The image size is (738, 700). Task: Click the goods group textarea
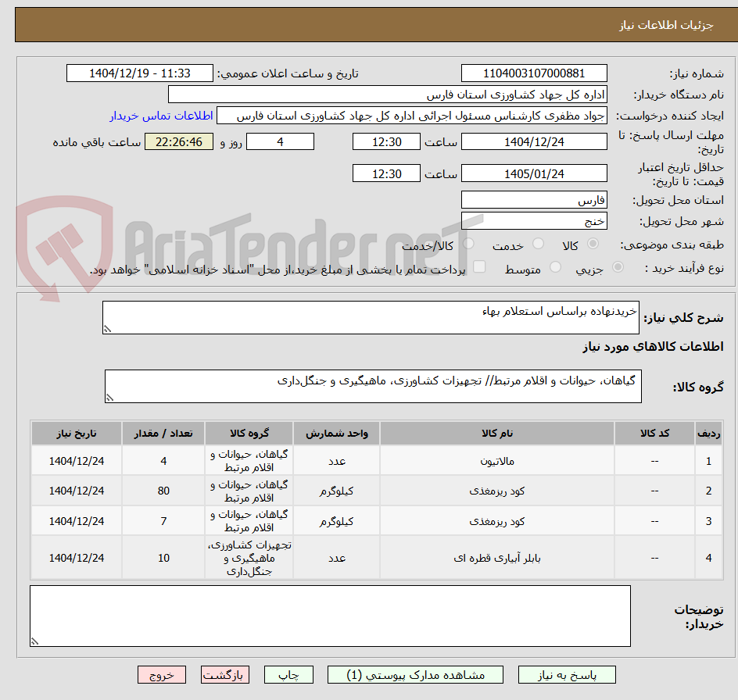tap(373, 386)
